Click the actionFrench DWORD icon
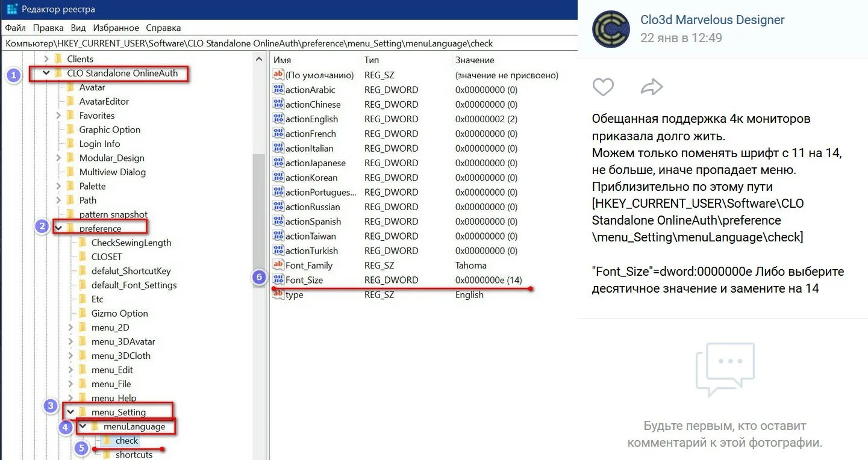 pos(278,134)
